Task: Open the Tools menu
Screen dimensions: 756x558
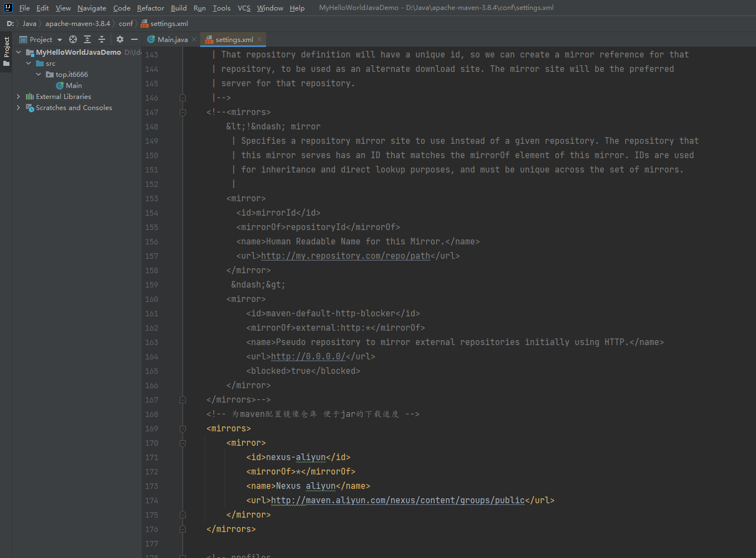Action: (222, 8)
